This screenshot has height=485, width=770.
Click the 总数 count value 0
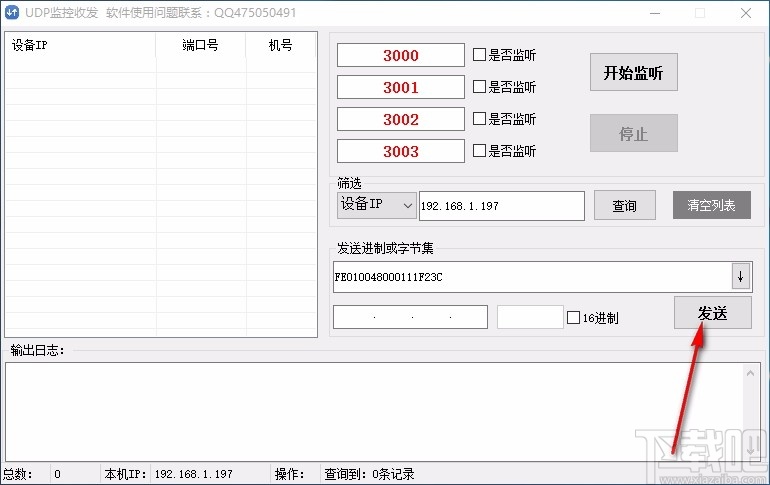point(57,474)
